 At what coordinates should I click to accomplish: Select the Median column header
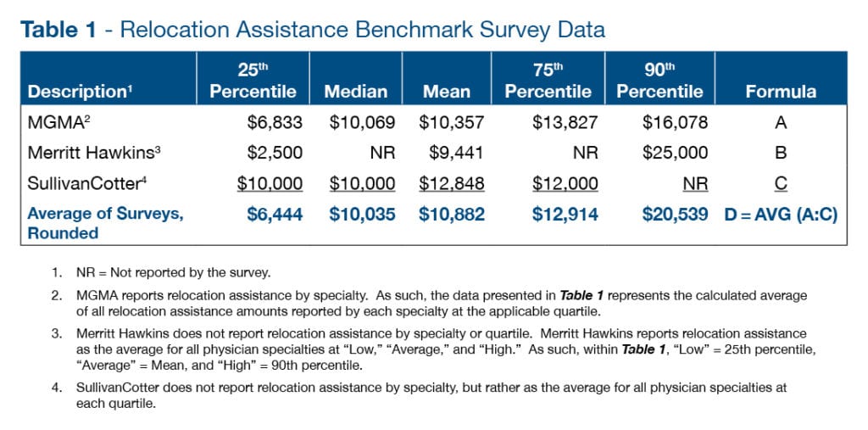coord(358,92)
